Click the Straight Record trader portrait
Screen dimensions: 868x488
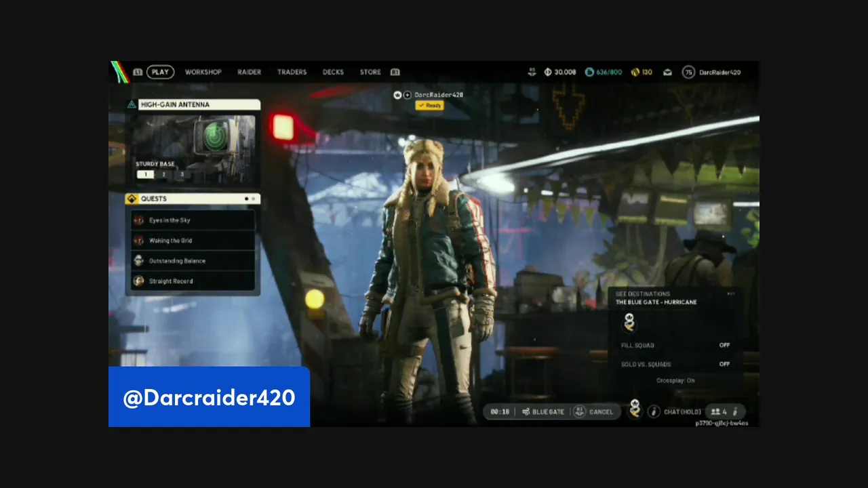(139, 281)
